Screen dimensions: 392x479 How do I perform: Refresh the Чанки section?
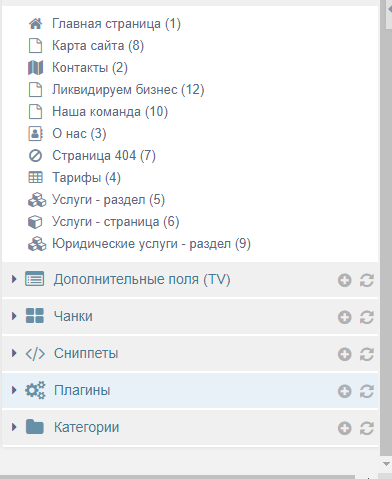(x=366, y=317)
